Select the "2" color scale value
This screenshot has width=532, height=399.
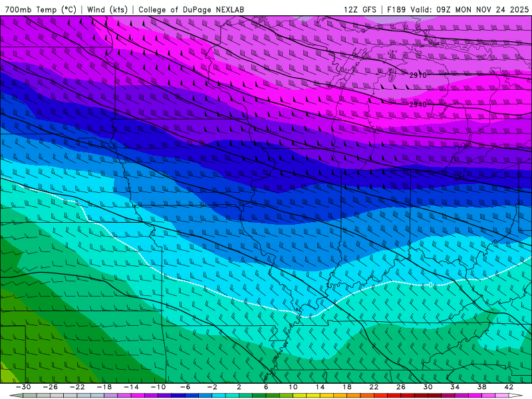point(239,387)
